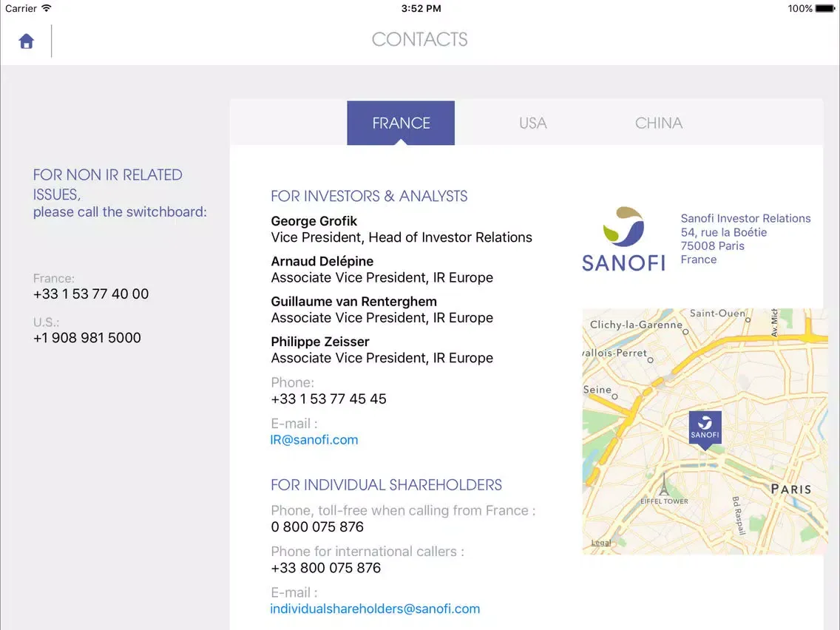Select the name Guillaume van Renterghem
The height and width of the screenshot is (630, 840).
(x=354, y=301)
